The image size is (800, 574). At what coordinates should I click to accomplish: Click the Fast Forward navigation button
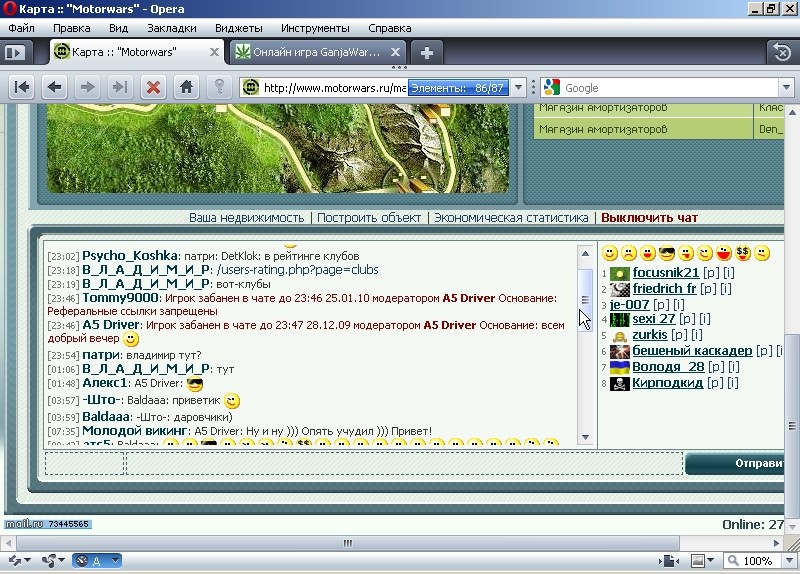pyautogui.click(x=120, y=88)
